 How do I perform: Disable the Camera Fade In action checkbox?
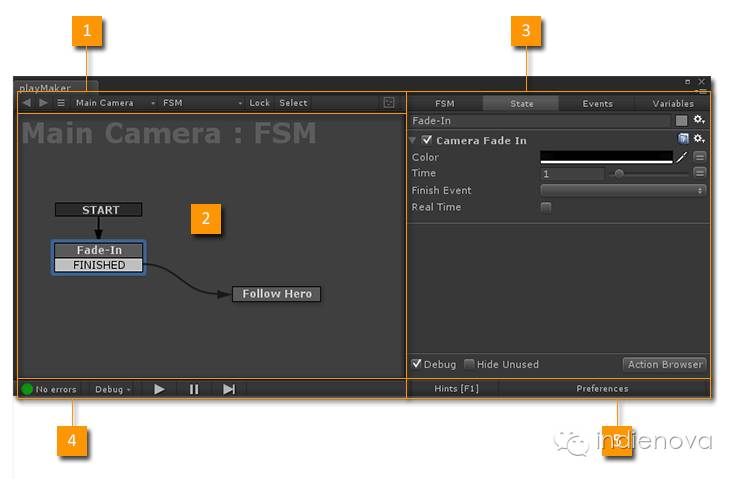(x=427, y=140)
